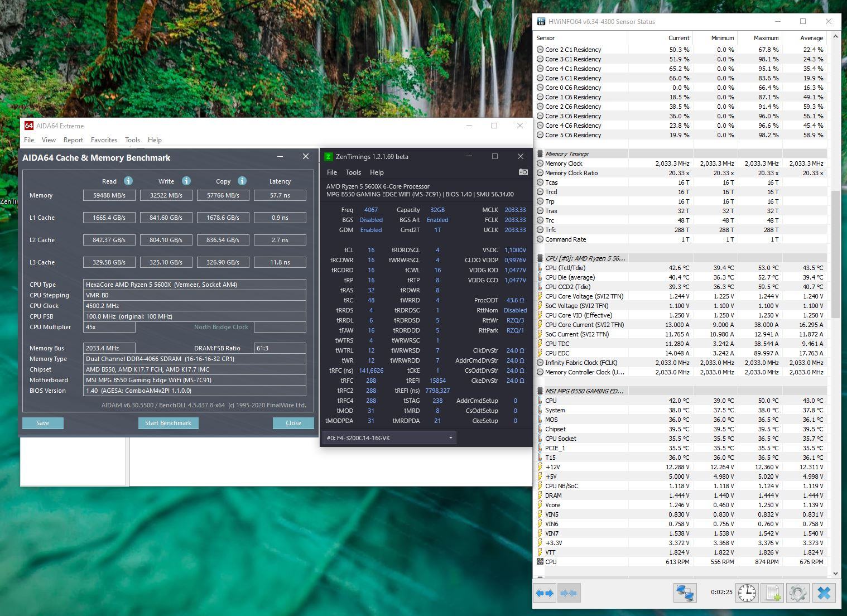Click the circle icon of Memory Clock row
Viewport: 847px width, 616px height.
[x=540, y=163]
